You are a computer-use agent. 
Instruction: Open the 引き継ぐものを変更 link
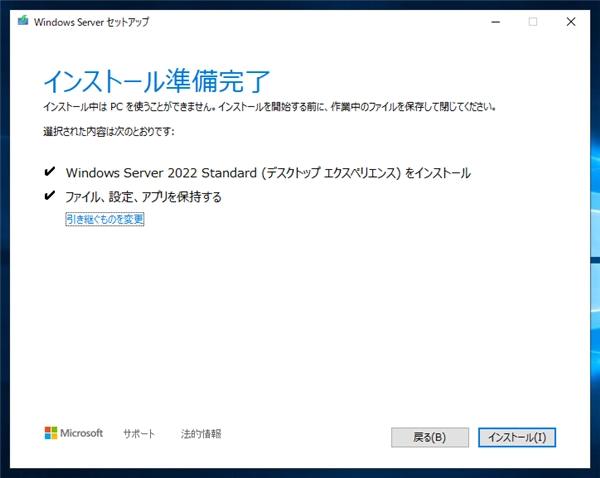(x=105, y=219)
